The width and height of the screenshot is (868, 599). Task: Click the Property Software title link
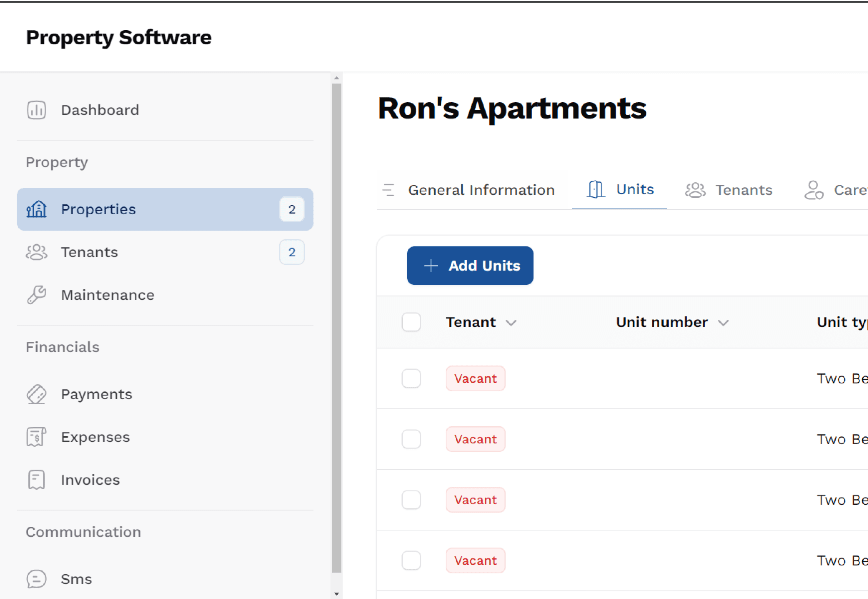[118, 38]
